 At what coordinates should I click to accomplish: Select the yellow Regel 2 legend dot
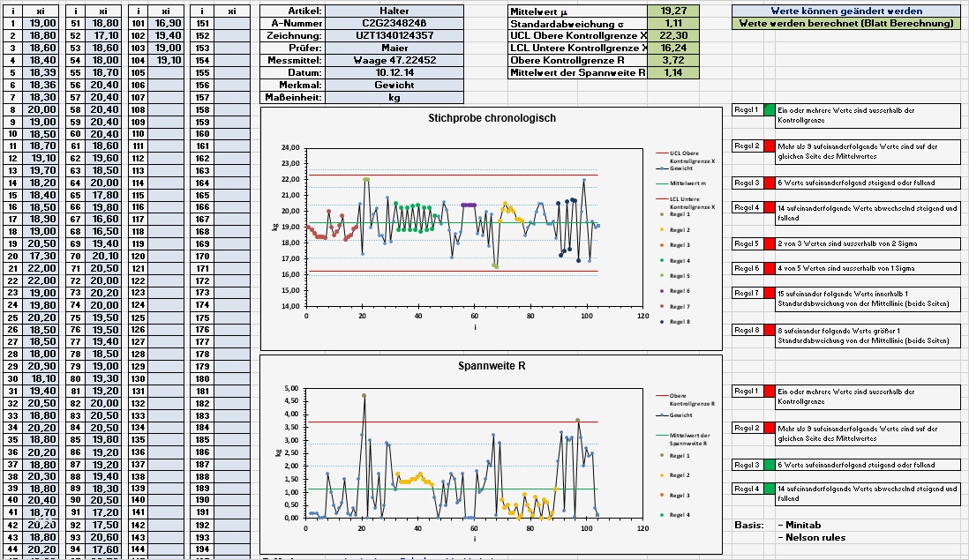coord(661,229)
